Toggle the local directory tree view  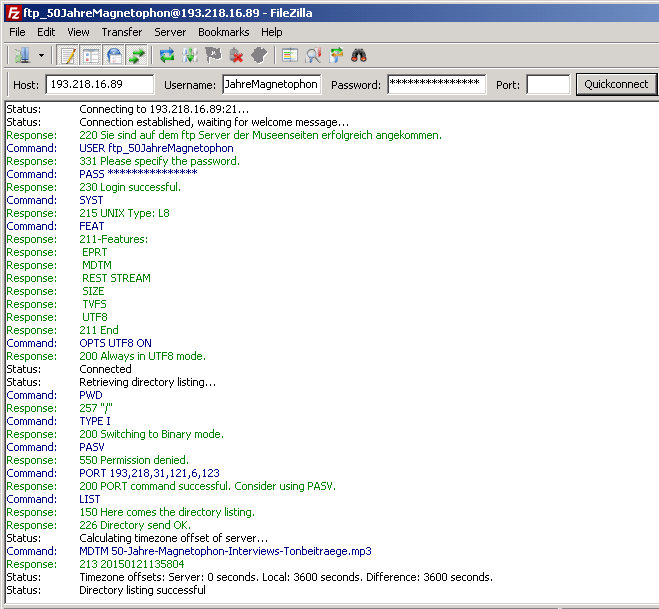pyautogui.click(x=90, y=55)
